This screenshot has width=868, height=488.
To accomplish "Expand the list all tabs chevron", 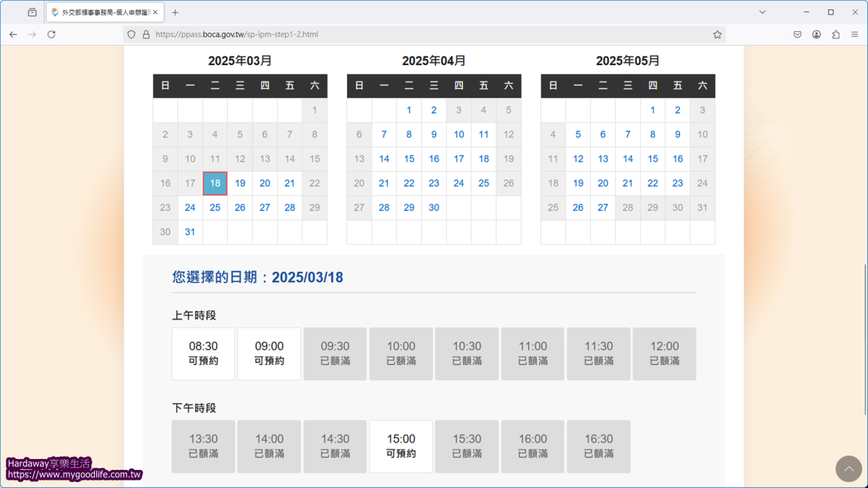I will pyautogui.click(x=762, y=12).
